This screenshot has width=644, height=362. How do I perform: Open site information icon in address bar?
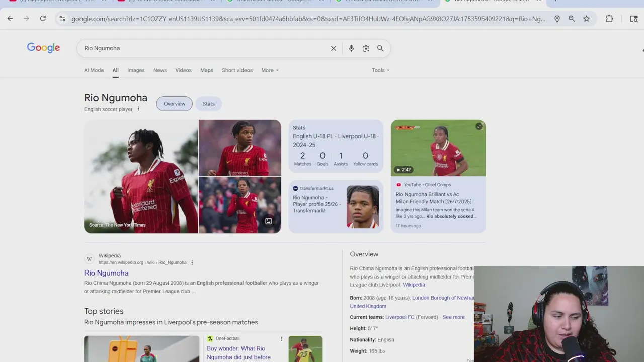(x=62, y=19)
